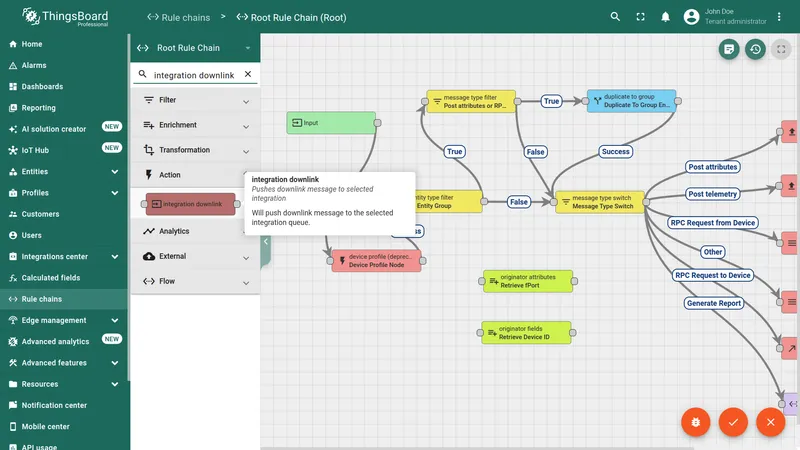Select Post attributes message type filter node
Screen dimensions: 800x450
click(x=471, y=101)
